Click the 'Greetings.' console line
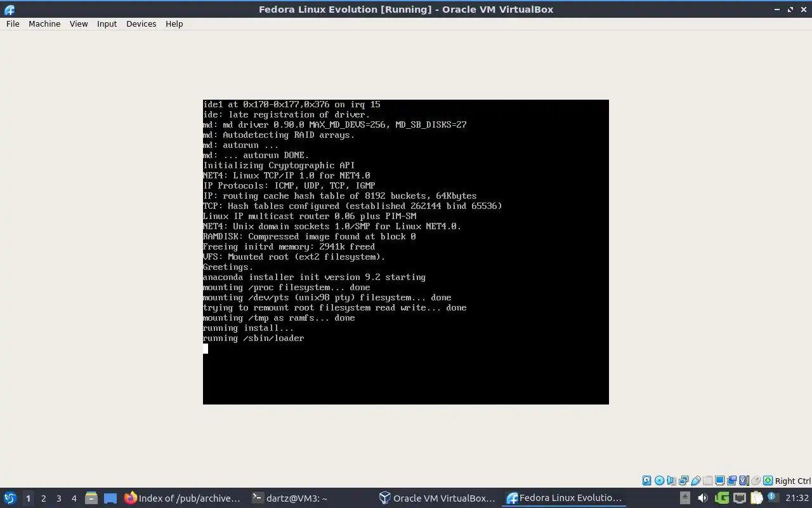The width and height of the screenshot is (812, 508). (228, 267)
